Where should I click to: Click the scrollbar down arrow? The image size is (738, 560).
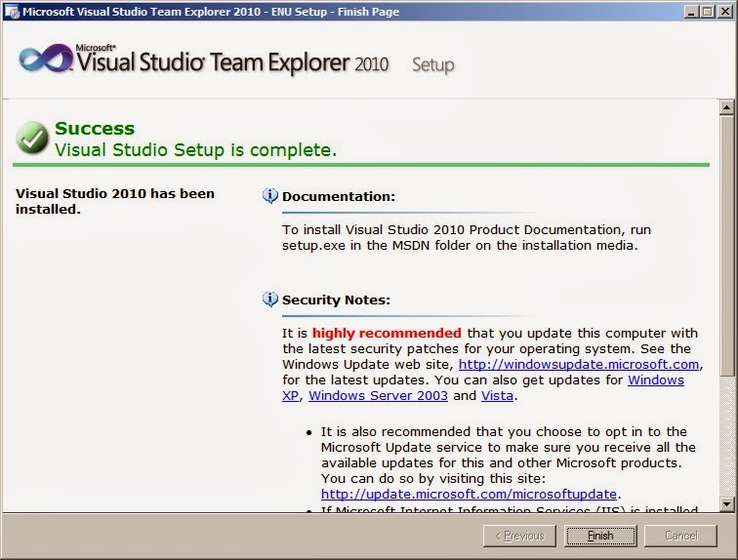pyautogui.click(x=726, y=504)
